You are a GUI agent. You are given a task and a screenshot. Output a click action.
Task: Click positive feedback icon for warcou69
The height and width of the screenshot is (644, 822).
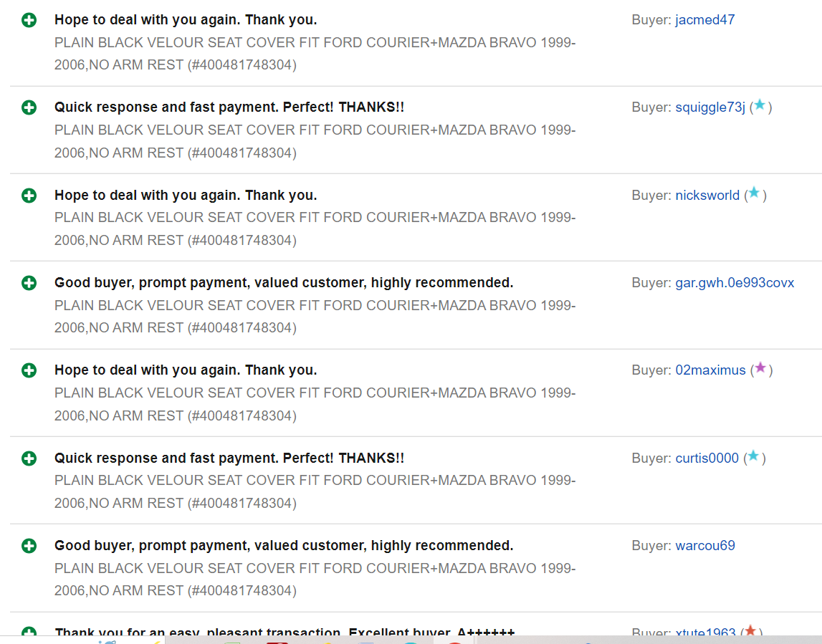(x=29, y=546)
